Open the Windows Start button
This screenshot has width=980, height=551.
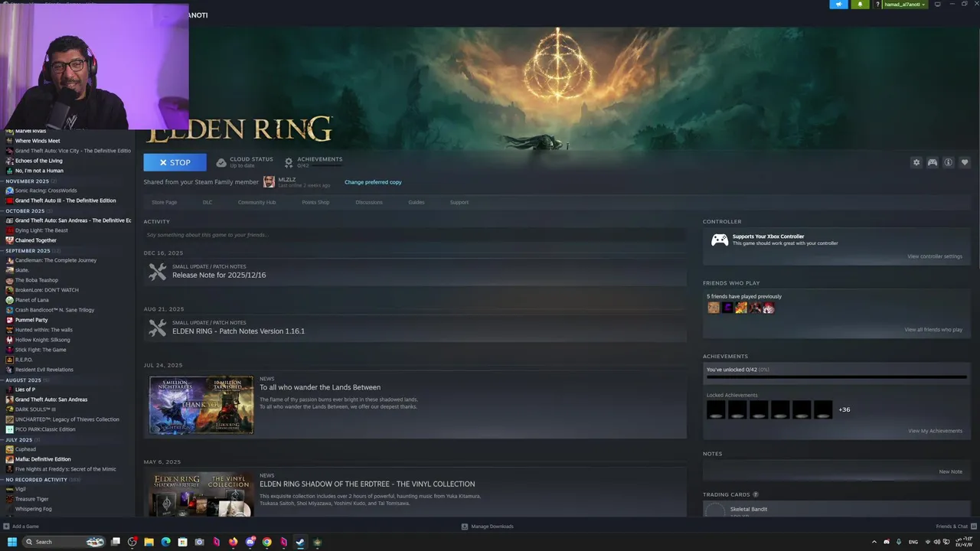[x=11, y=542]
